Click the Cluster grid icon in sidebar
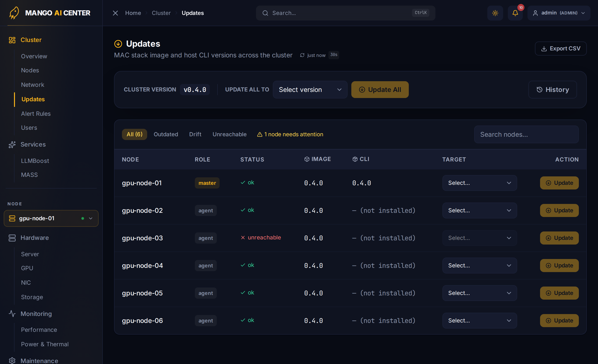Screen dimensions: 598x364 click(x=12, y=40)
